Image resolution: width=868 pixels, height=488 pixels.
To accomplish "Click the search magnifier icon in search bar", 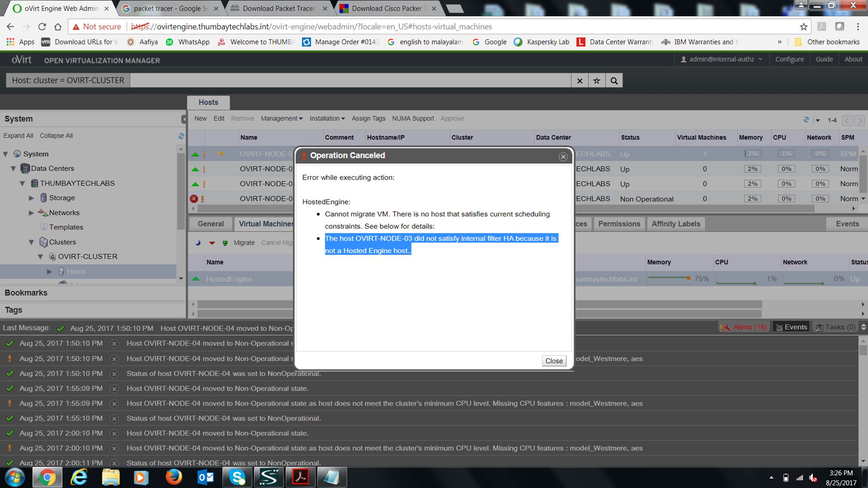I will tap(614, 81).
